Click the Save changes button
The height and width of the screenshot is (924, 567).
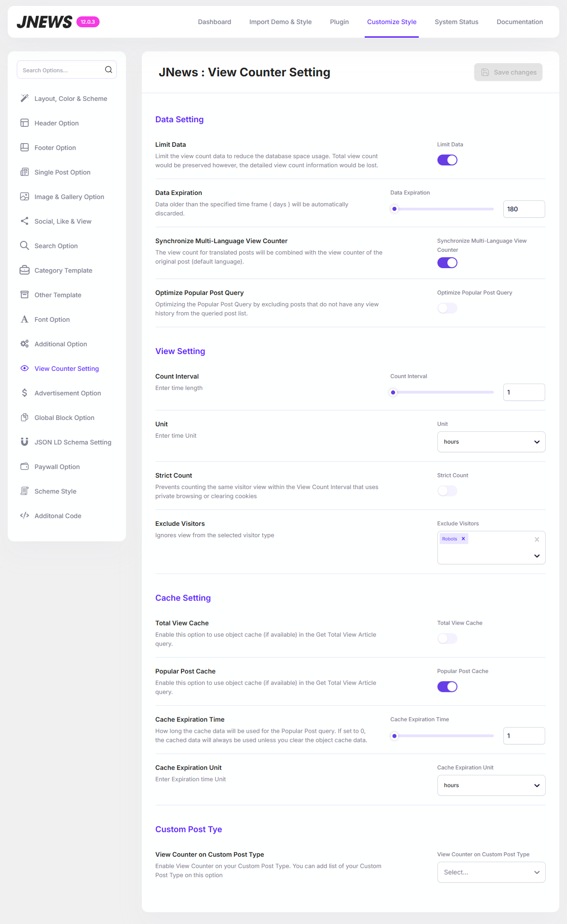508,72
